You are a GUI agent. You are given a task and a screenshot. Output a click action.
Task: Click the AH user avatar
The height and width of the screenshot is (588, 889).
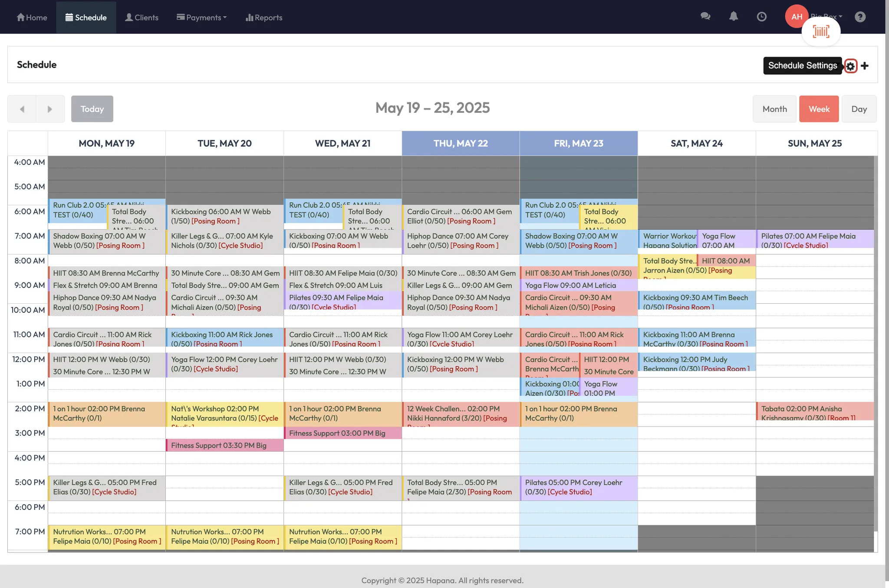click(x=796, y=16)
